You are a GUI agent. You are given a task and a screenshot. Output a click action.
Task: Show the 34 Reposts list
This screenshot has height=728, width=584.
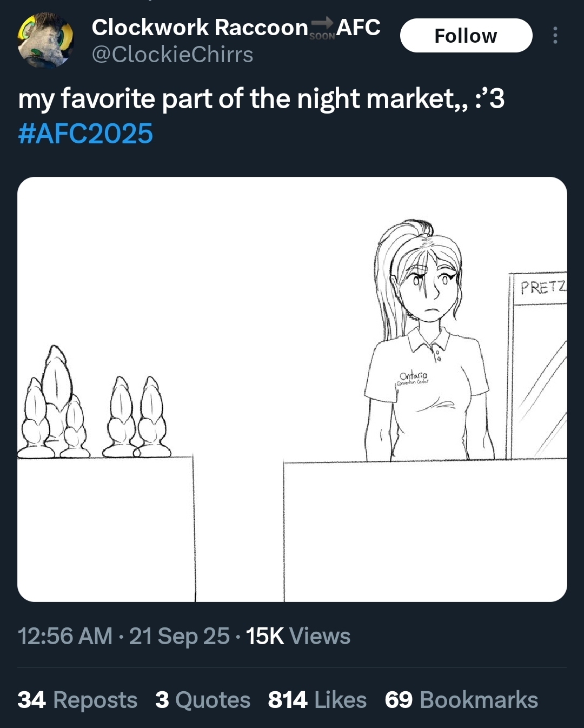[77, 700]
